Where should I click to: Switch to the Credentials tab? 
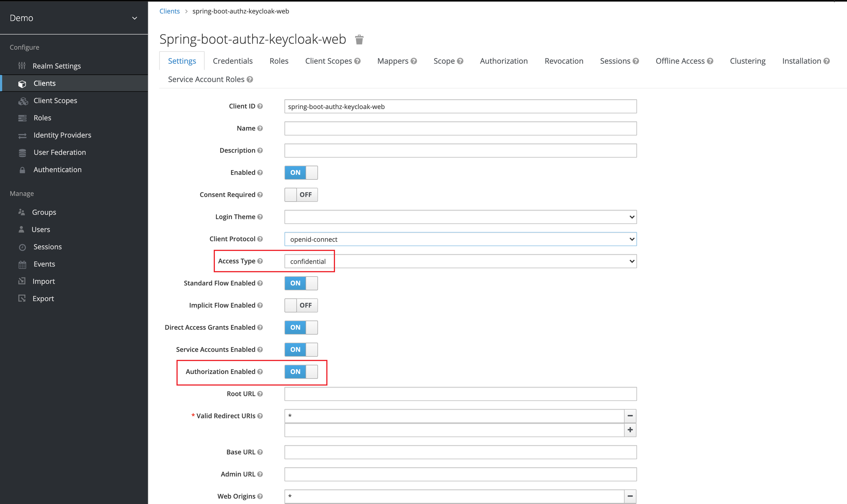(232, 61)
